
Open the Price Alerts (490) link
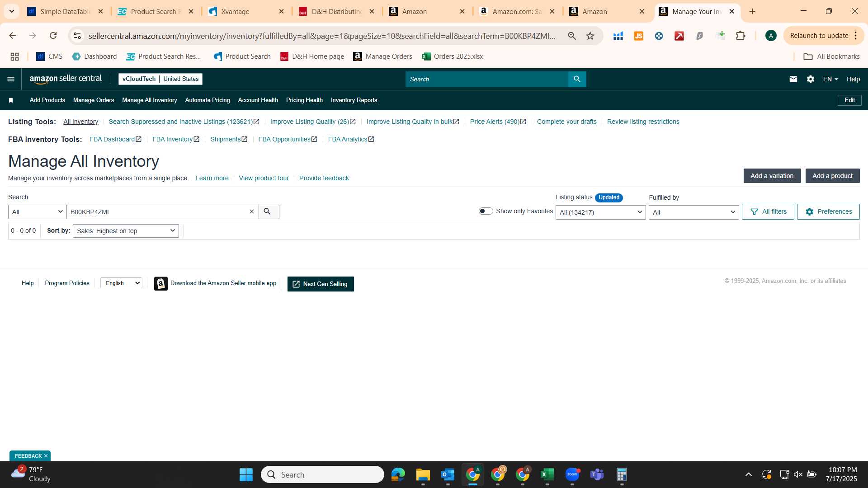pyautogui.click(x=498, y=122)
